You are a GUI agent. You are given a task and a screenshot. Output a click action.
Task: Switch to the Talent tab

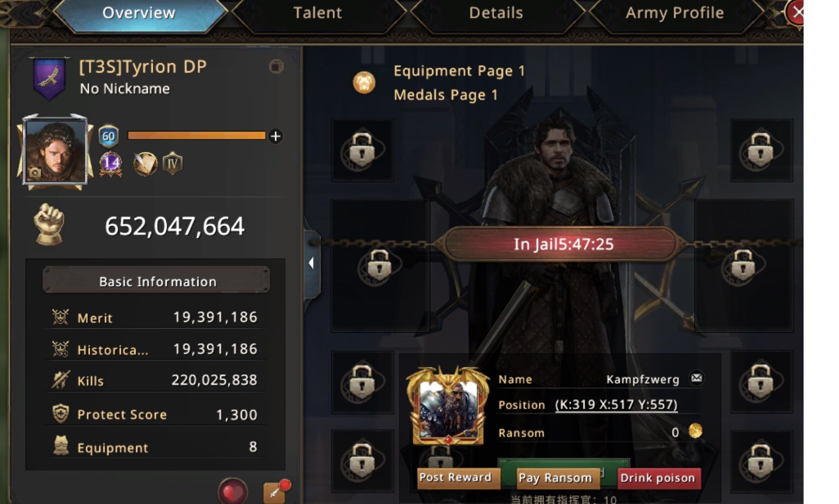[x=318, y=13]
